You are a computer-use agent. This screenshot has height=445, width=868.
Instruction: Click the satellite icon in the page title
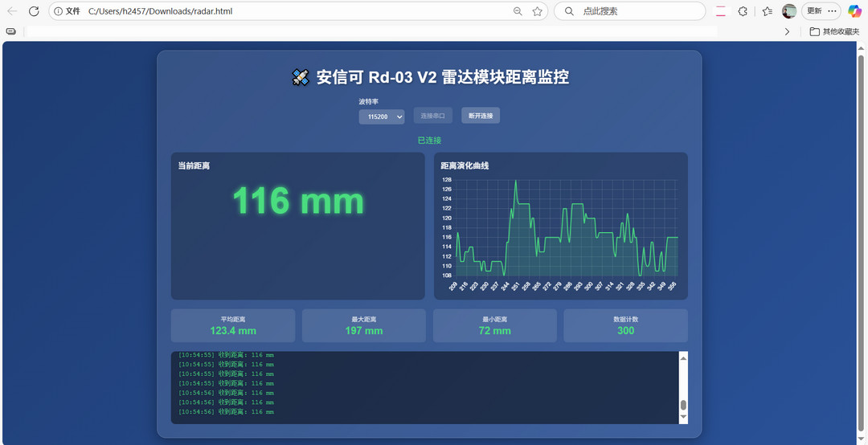pos(300,77)
